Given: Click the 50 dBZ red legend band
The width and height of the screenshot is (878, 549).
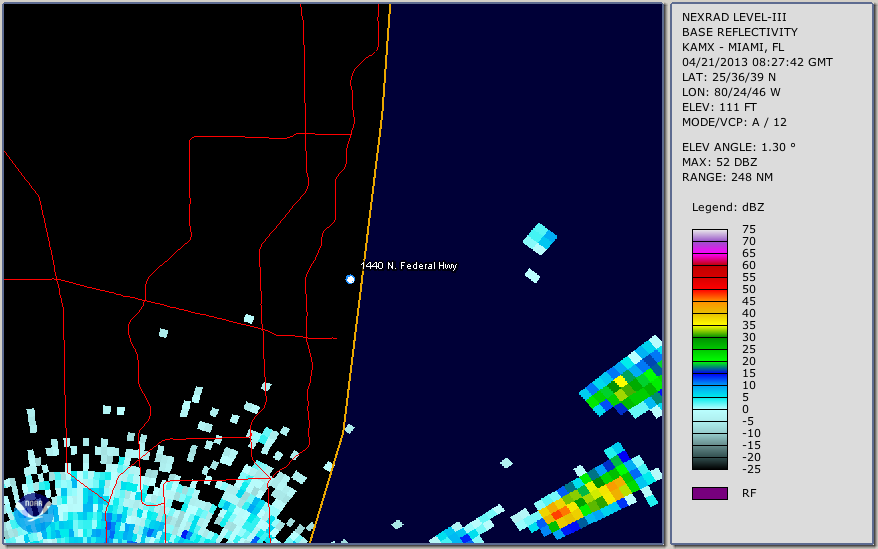Looking at the screenshot, I should (709, 295).
